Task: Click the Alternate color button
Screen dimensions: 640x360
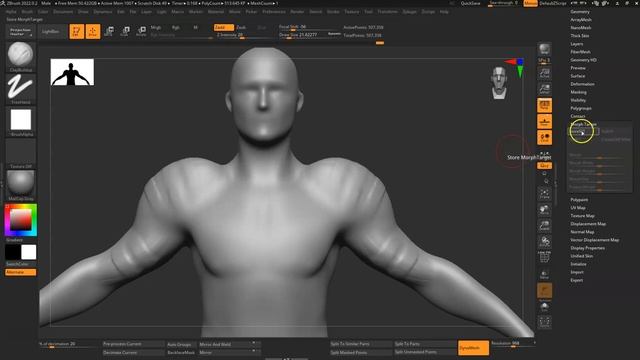Action: pyautogui.click(x=20, y=272)
